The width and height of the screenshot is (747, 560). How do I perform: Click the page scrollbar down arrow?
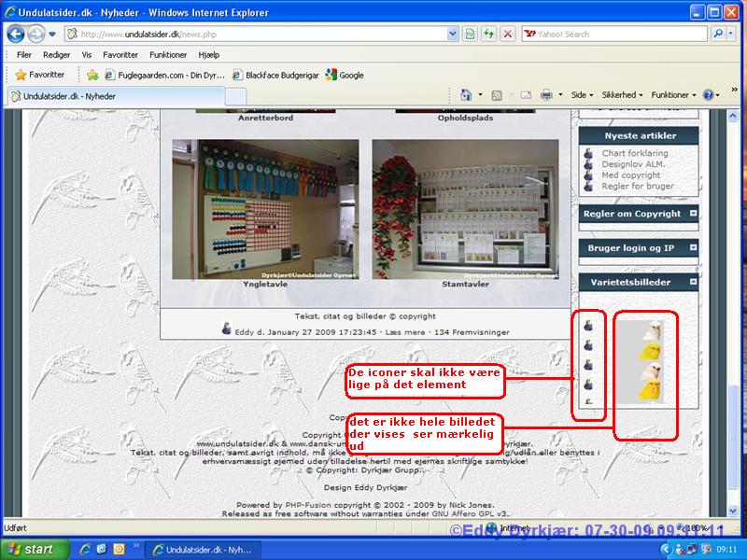733,511
